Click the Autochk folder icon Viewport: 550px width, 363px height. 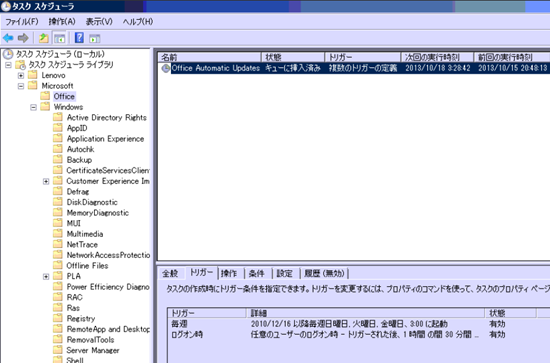tap(58, 149)
